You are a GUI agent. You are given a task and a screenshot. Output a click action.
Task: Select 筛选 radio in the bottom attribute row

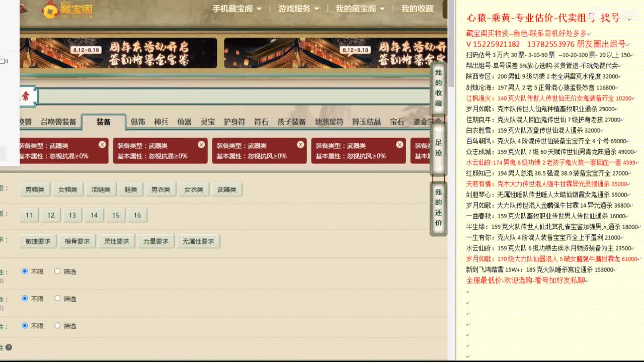[x=57, y=326]
